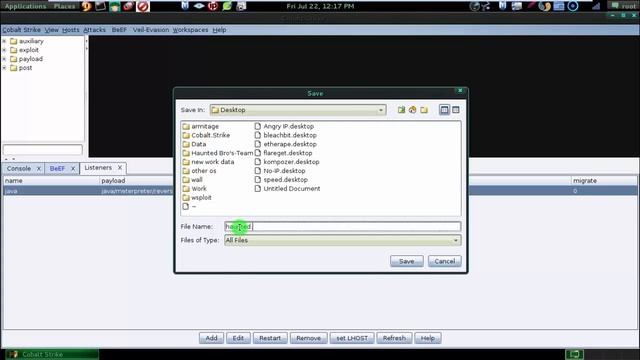Viewport: 640px width, 360px height.
Task: Click the File Name input field
Action: click(x=342, y=227)
